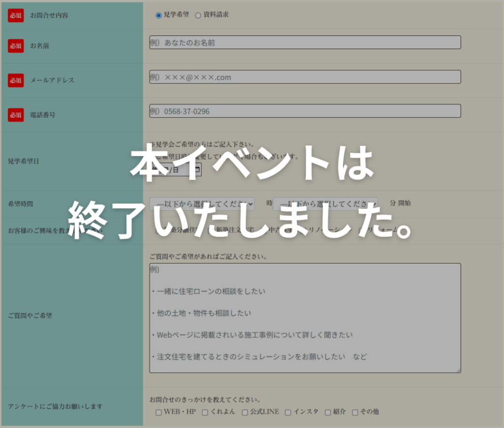
Task: Expand the 希望時間 hour dropdown
Action: [202, 203]
